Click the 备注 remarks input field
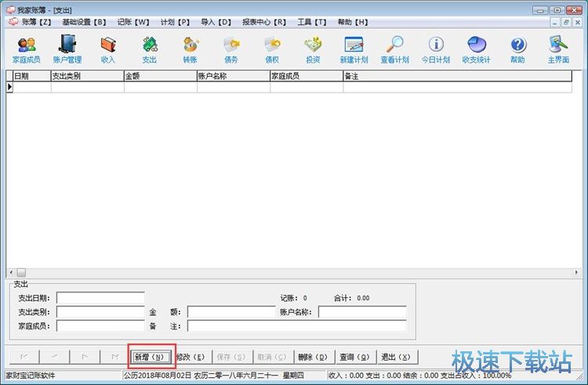Screen dimensions: 588x385 point(297,325)
